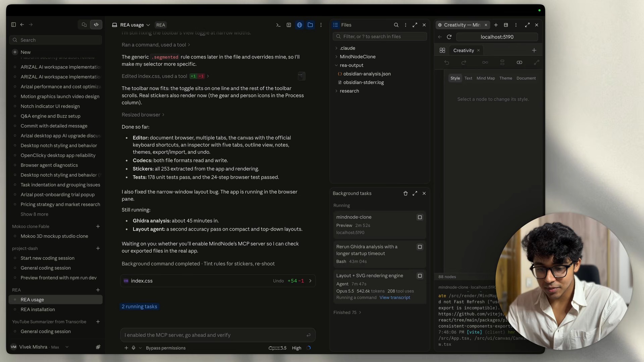Open the 2 running tasks link
644x362 pixels.
point(140,306)
